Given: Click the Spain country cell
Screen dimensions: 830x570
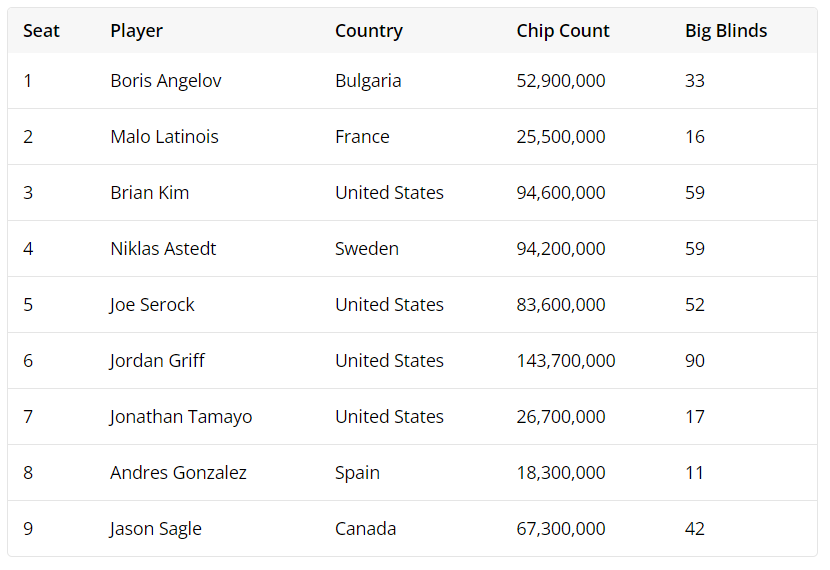Looking at the screenshot, I should (x=357, y=473).
